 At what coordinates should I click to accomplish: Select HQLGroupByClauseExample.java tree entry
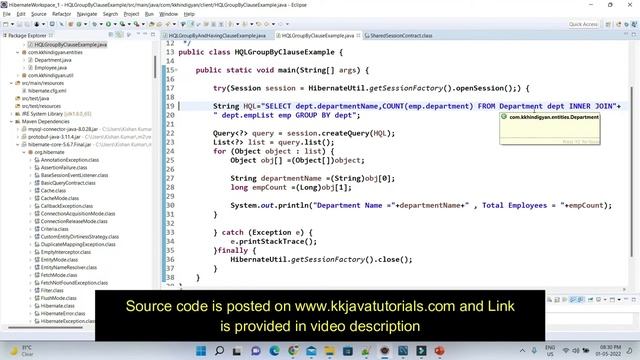[71, 44]
